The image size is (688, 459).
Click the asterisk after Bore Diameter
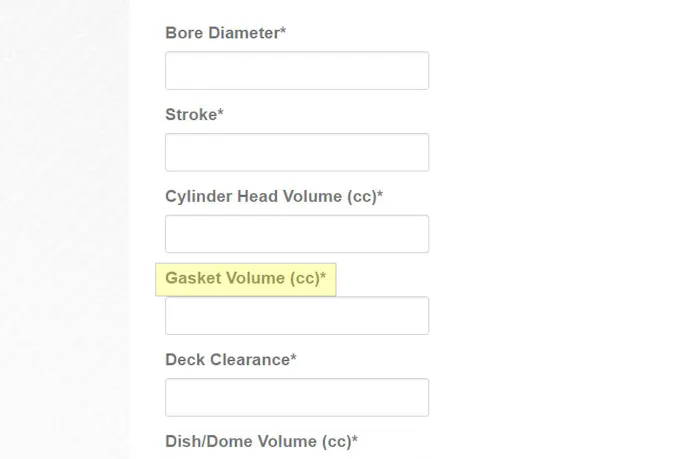click(283, 32)
